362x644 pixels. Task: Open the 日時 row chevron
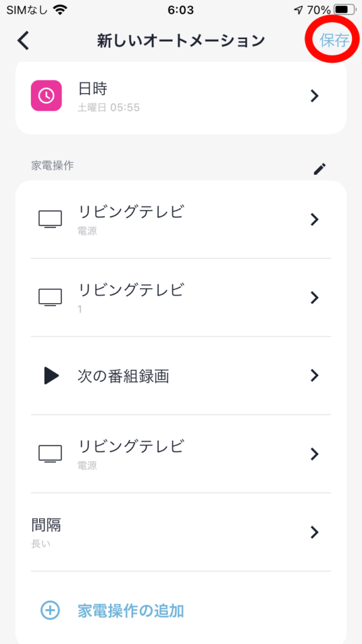tap(314, 96)
